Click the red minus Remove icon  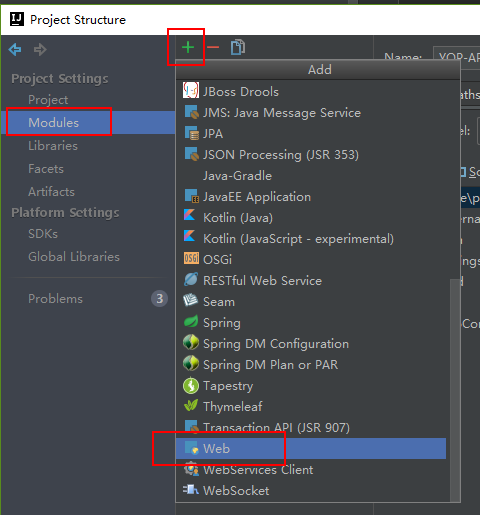point(213,47)
